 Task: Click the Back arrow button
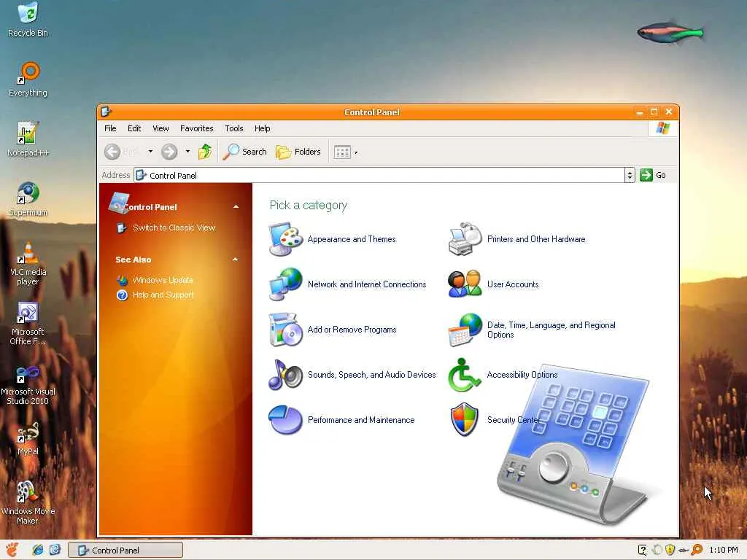tap(112, 152)
